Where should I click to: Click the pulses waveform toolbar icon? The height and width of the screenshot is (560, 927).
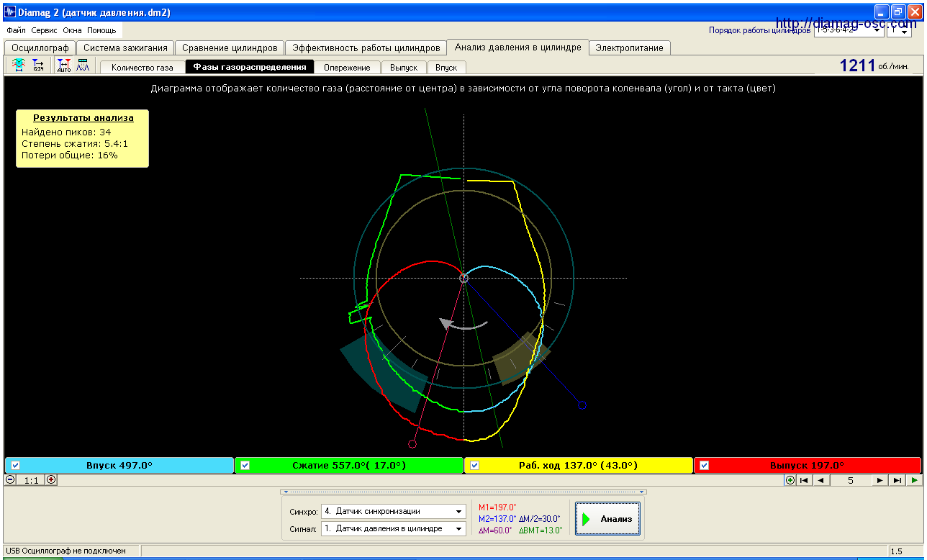[83, 66]
